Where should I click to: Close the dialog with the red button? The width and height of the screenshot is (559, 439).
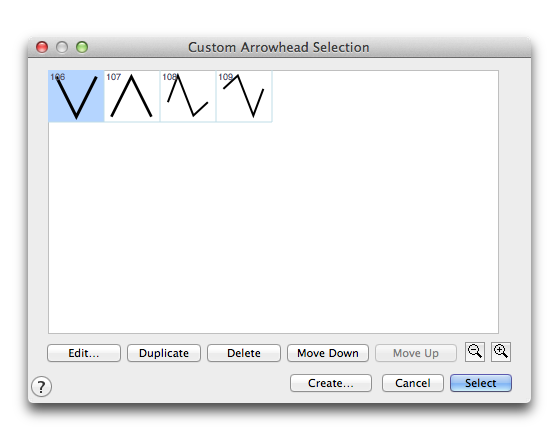pyautogui.click(x=42, y=47)
